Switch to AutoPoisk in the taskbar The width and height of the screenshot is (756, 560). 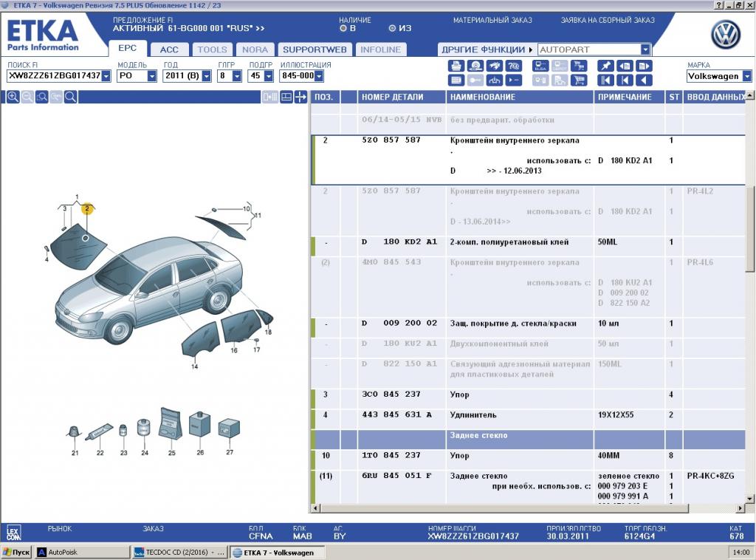[x=82, y=553]
